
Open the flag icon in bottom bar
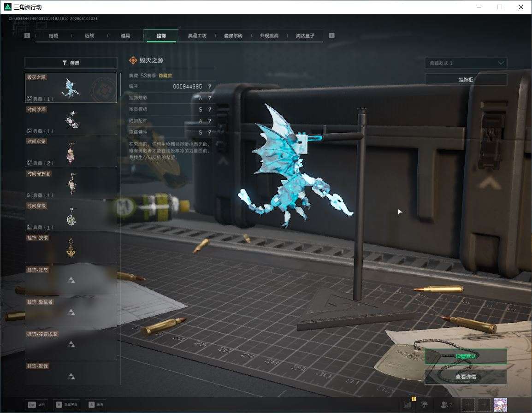(x=425, y=405)
